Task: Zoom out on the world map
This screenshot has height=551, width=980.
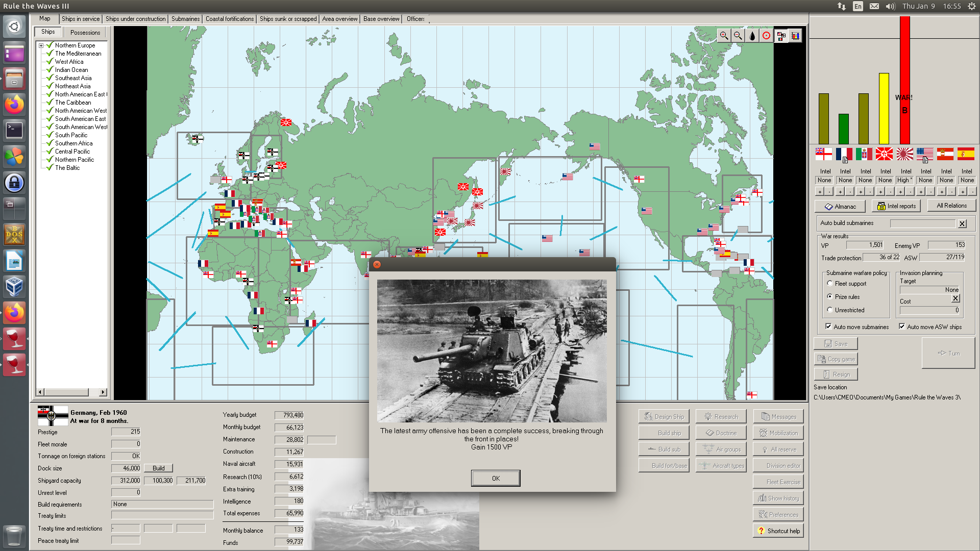Action: click(738, 35)
